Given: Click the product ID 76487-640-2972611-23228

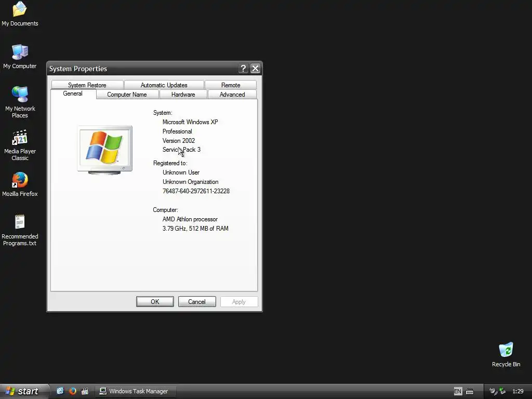Looking at the screenshot, I should [x=196, y=191].
